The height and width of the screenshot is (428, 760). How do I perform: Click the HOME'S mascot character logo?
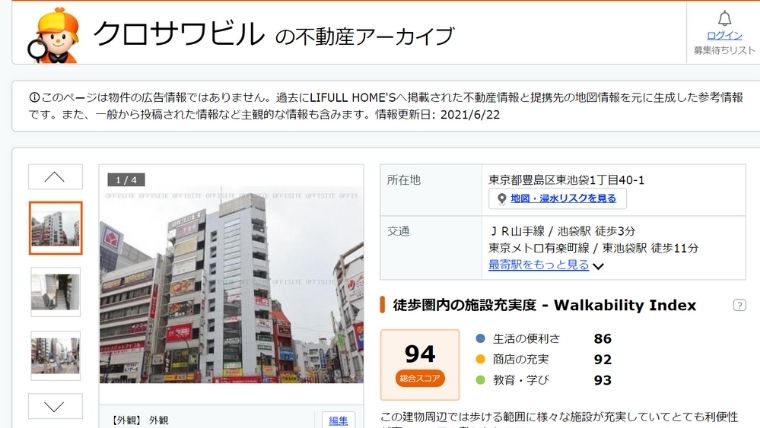tap(54, 35)
